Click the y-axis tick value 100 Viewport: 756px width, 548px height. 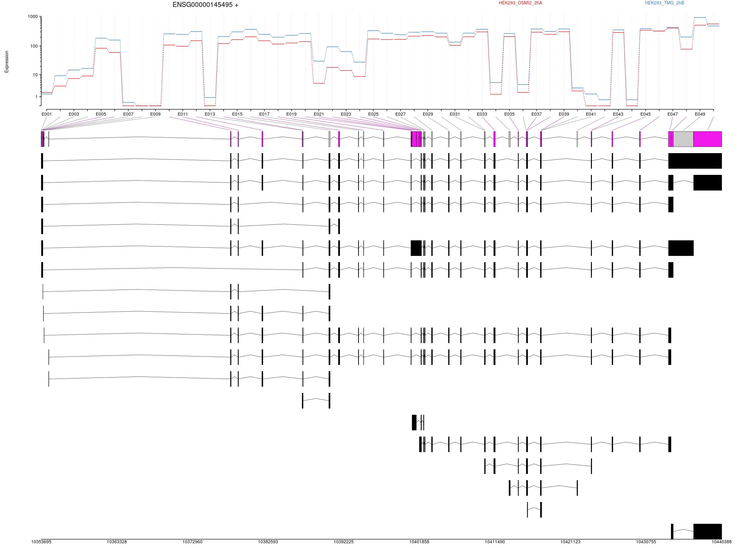[34, 46]
